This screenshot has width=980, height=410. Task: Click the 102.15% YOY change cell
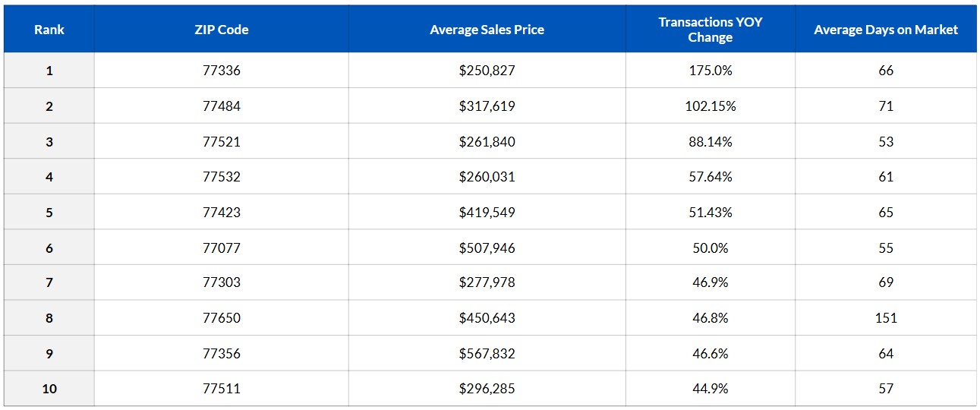(x=710, y=106)
